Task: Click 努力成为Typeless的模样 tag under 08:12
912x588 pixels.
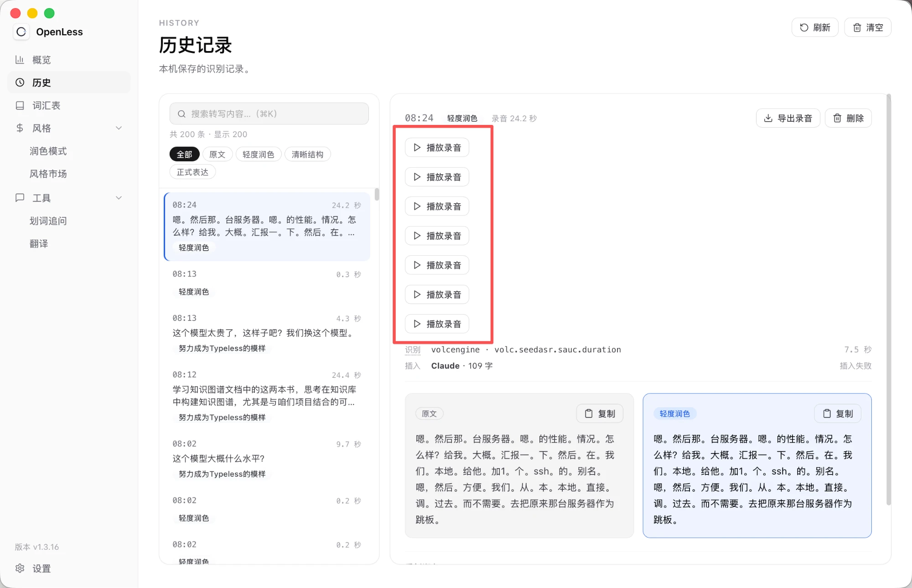Action: [222, 417]
